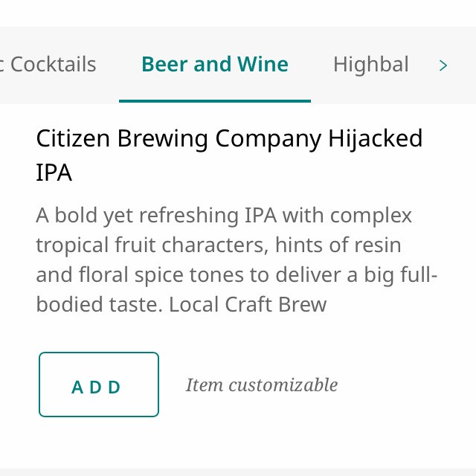Screen dimensions: 476x476
Task: Click the bold yet refreshing IPA line
Action: (223, 216)
